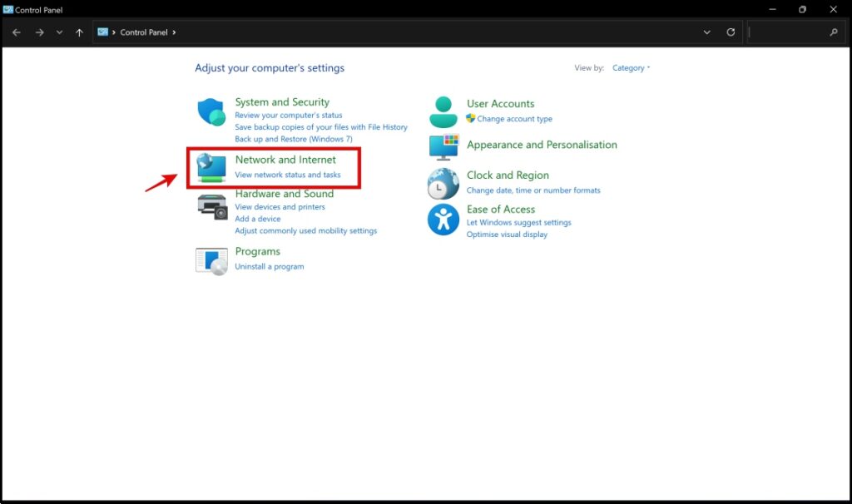Open the System and Security shield icon
Screen dimensions: 852x504
211,112
